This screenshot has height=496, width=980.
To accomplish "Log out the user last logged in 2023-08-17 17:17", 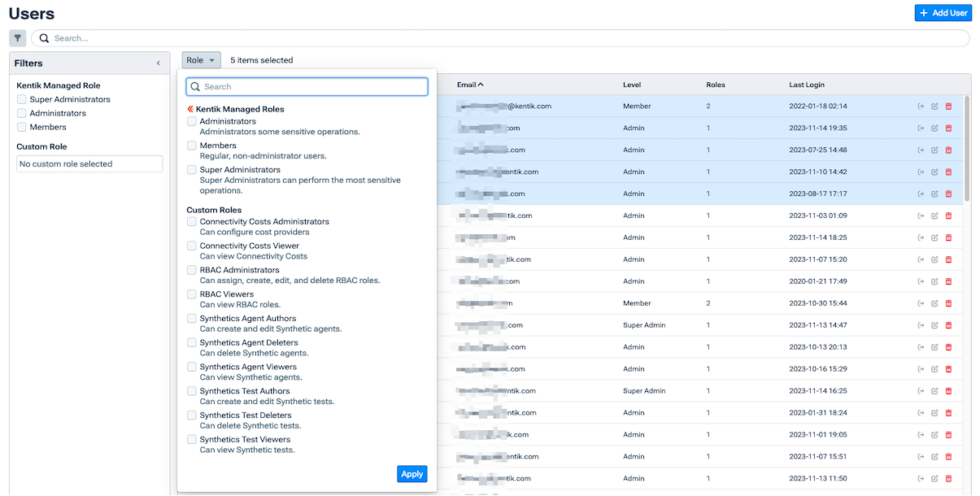I will (921, 194).
